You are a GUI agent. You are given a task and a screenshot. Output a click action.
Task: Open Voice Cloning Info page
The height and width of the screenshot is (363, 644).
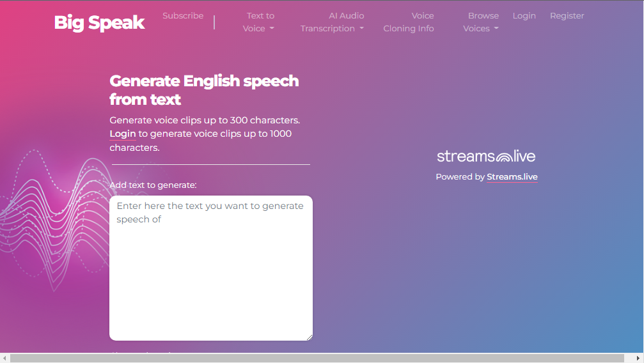(408, 22)
